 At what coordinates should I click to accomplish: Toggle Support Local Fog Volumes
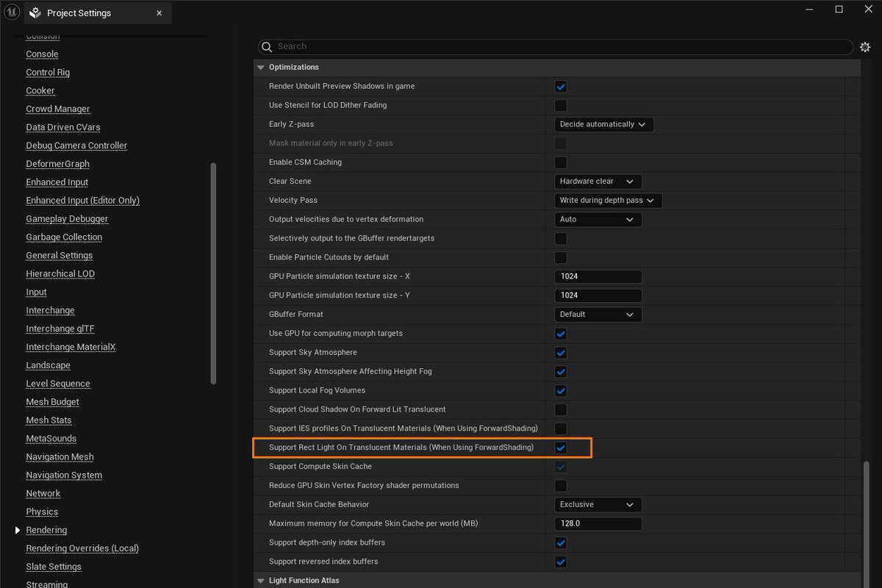(x=561, y=390)
